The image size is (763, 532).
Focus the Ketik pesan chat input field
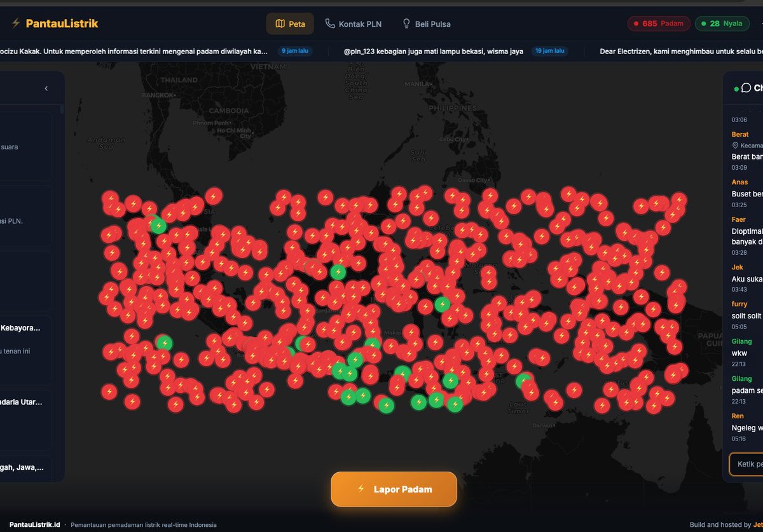[746, 465]
